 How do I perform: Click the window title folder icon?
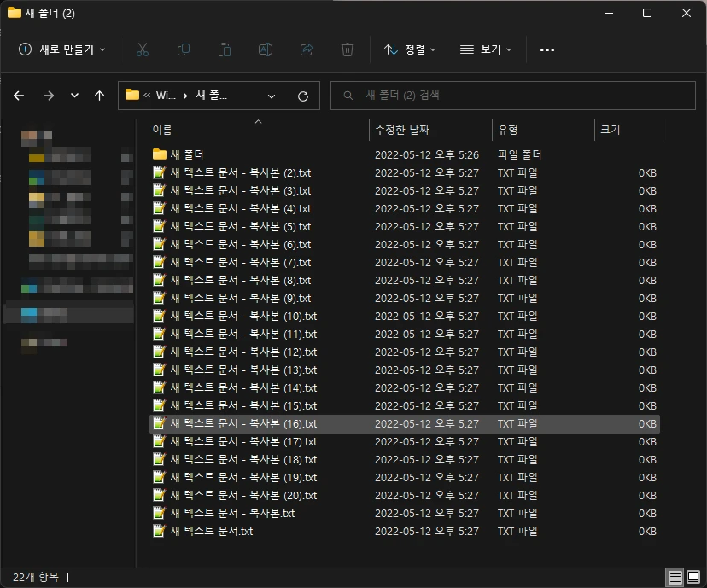pos(15,13)
